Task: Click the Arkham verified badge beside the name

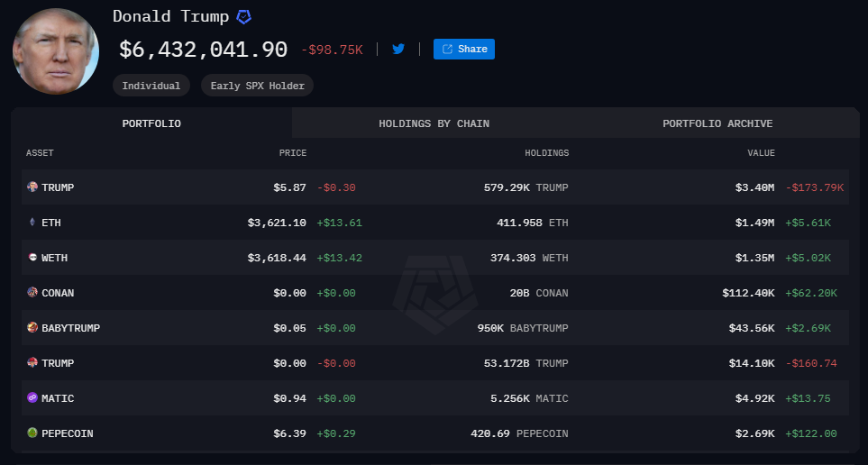Action: pos(243,17)
